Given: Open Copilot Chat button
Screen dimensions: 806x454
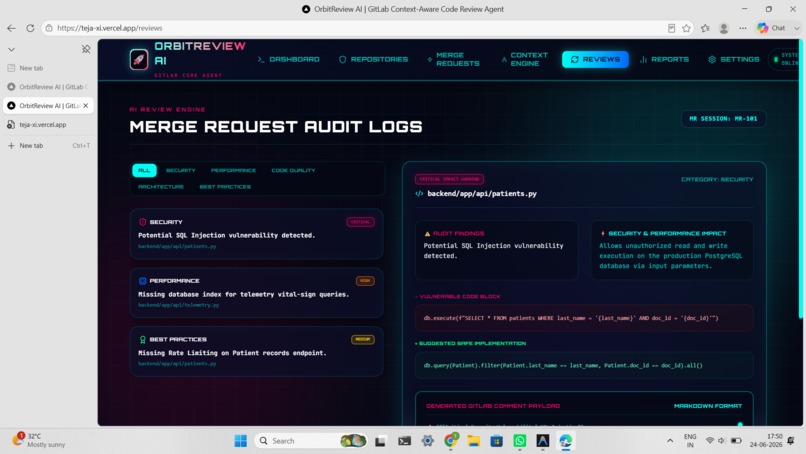Looking at the screenshot, I should (x=771, y=28).
